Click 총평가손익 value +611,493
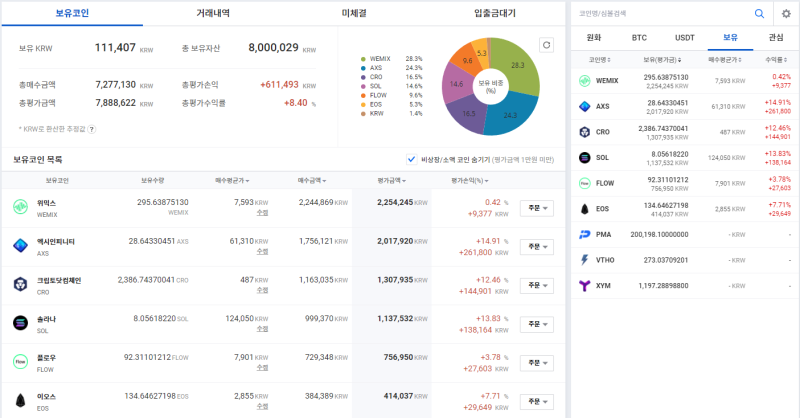 [279, 85]
